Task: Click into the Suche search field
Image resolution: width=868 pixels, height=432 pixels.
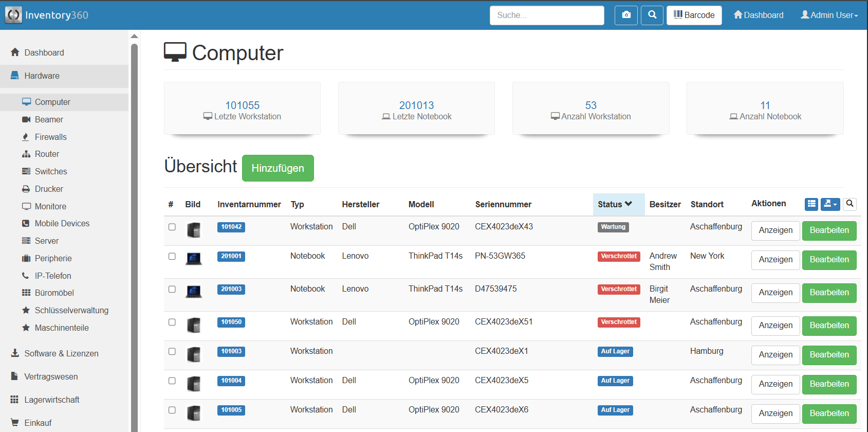Action: (x=546, y=15)
